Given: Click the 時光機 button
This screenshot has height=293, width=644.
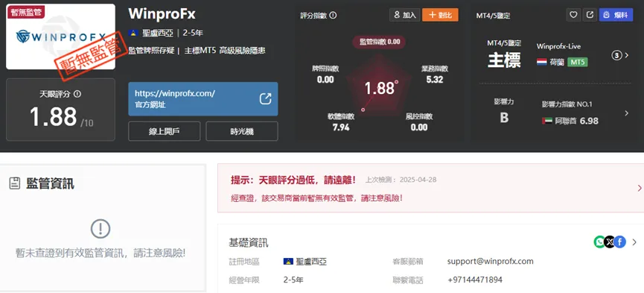Looking at the screenshot, I should point(242,131).
